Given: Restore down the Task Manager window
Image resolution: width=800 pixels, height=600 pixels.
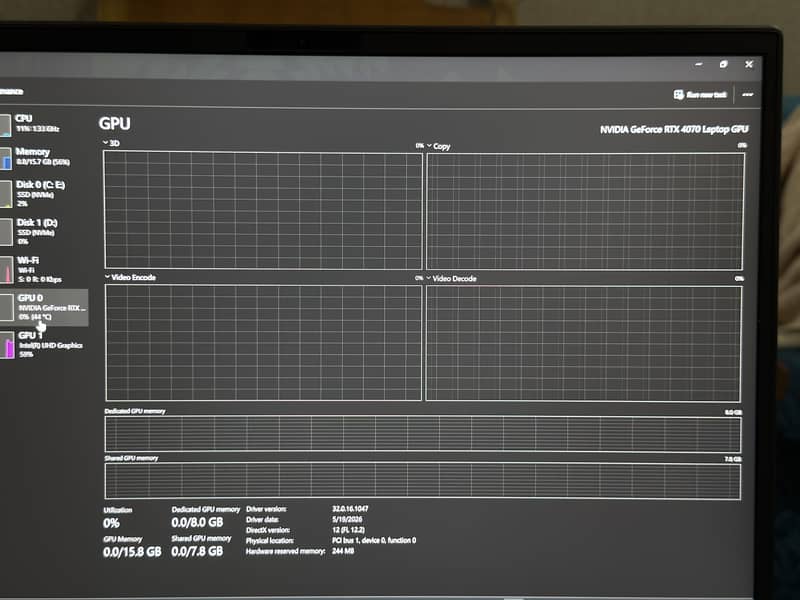Looking at the screenshot, I should [x=723, y=64].
